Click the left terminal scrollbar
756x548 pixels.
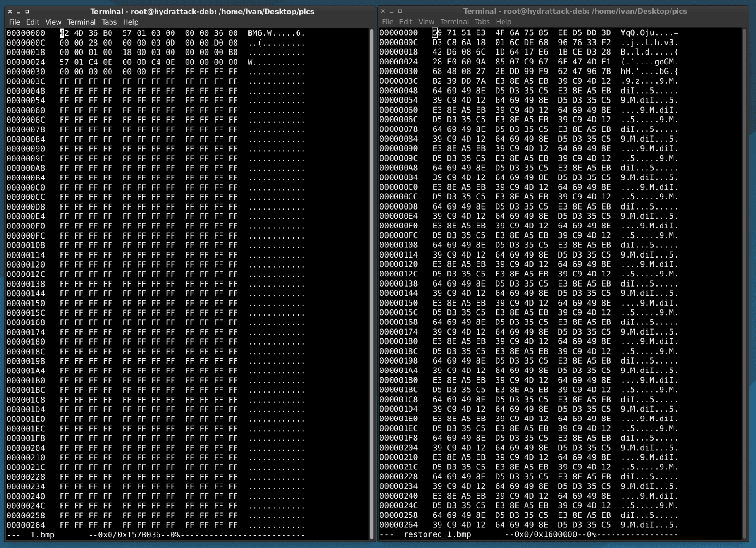(x=372, y=283)
